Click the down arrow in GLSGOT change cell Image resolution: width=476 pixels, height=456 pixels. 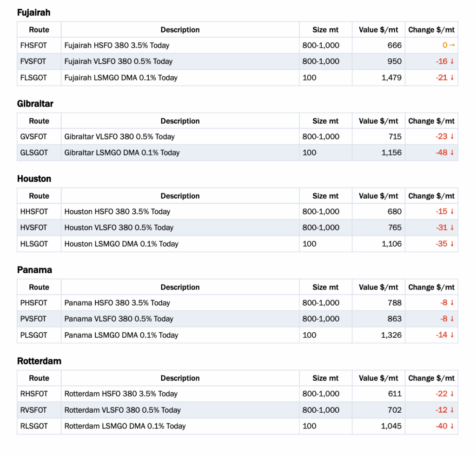click(x=452, y=153)
